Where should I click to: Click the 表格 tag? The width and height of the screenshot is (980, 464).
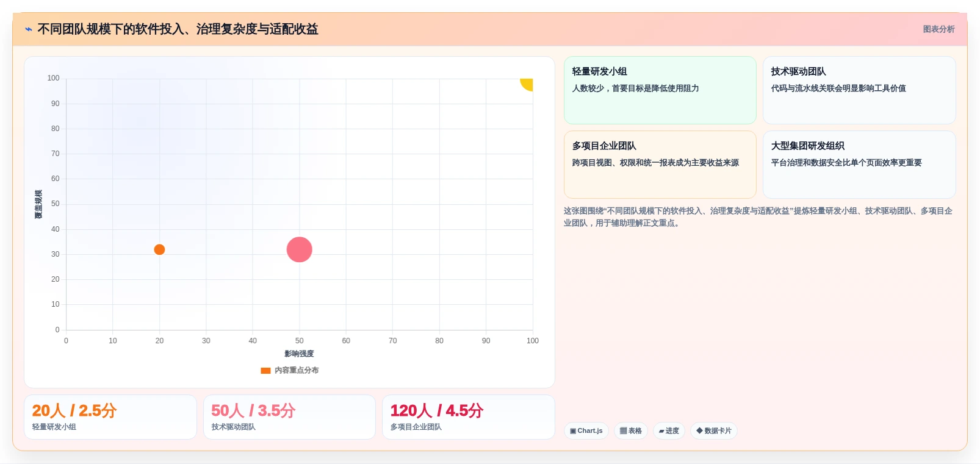point(631,431)
